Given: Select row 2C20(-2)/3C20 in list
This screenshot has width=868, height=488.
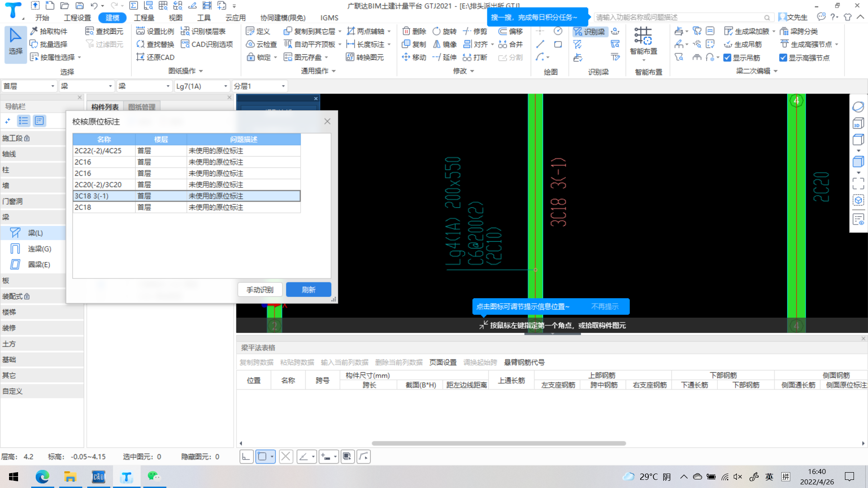Looking at the screenshot, I should point(186,184).
